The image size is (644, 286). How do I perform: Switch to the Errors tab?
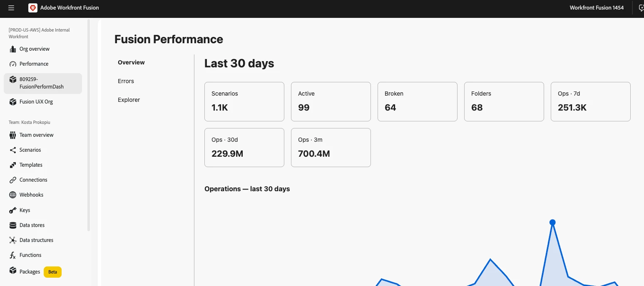pos(126,81)
